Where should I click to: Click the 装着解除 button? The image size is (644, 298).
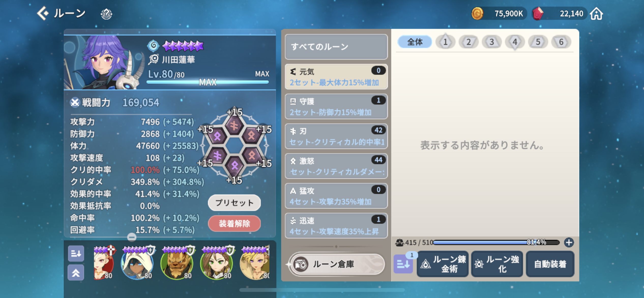[x=234, y=223]
